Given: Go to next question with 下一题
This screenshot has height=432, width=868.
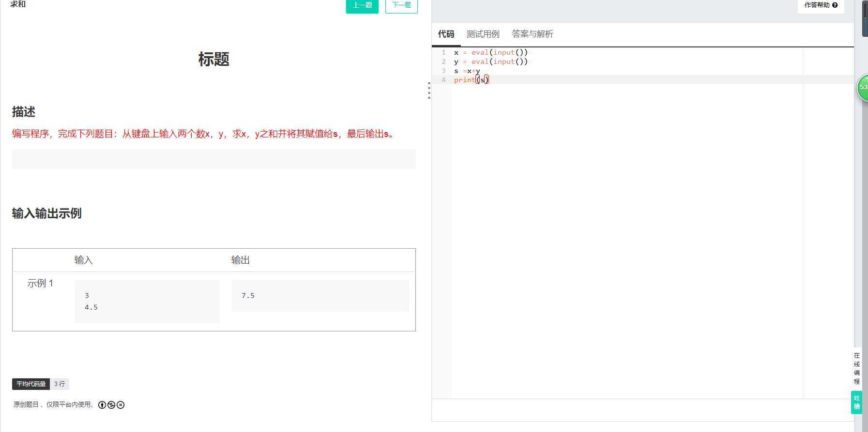Looking at the screenshot, I should click(x=401, y=5).
